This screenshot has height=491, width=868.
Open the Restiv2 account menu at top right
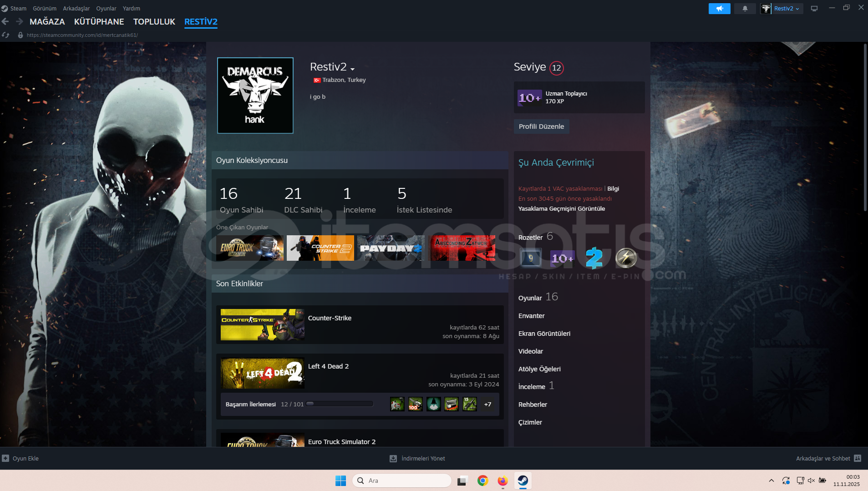tap(782, 9)
